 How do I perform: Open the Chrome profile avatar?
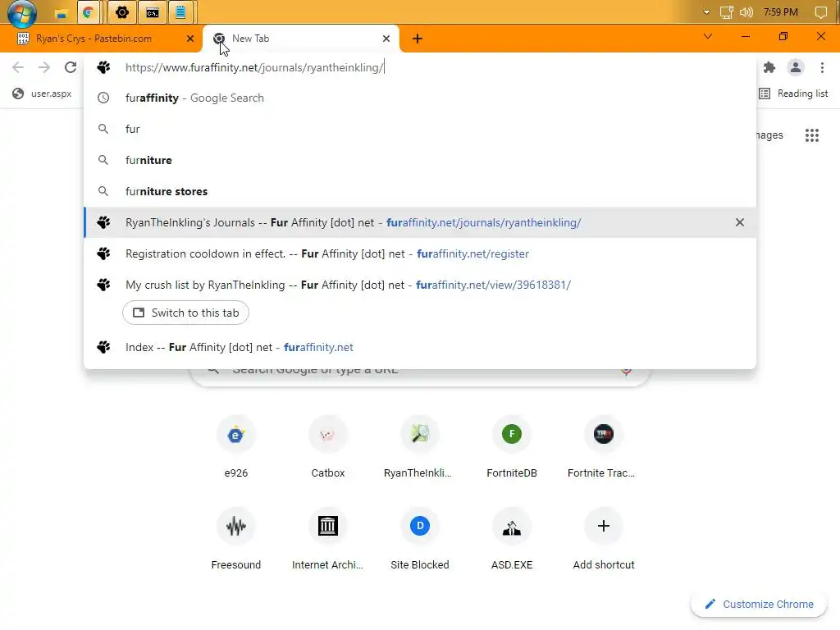[796, 67]
